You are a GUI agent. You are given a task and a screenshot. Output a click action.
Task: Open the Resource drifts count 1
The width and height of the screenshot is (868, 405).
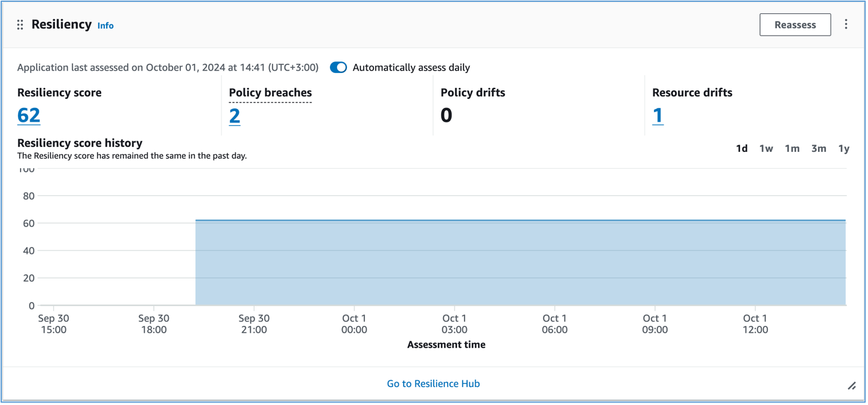click(657, 115)
